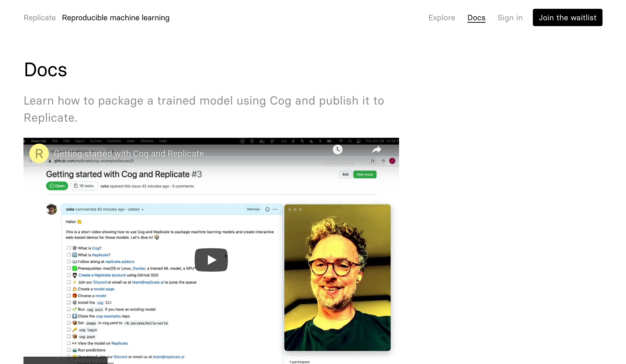Check the 'cog login' checkbox

point(68,330)
